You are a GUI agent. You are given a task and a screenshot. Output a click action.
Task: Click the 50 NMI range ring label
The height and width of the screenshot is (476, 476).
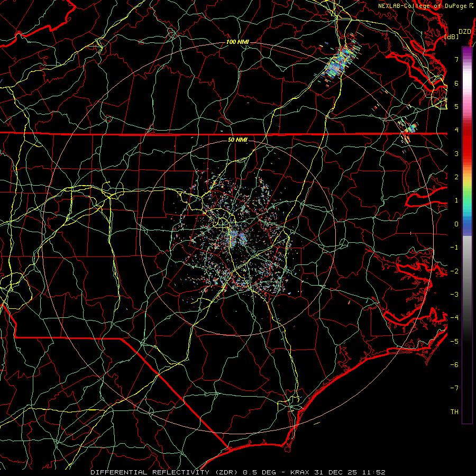point(237,140)
